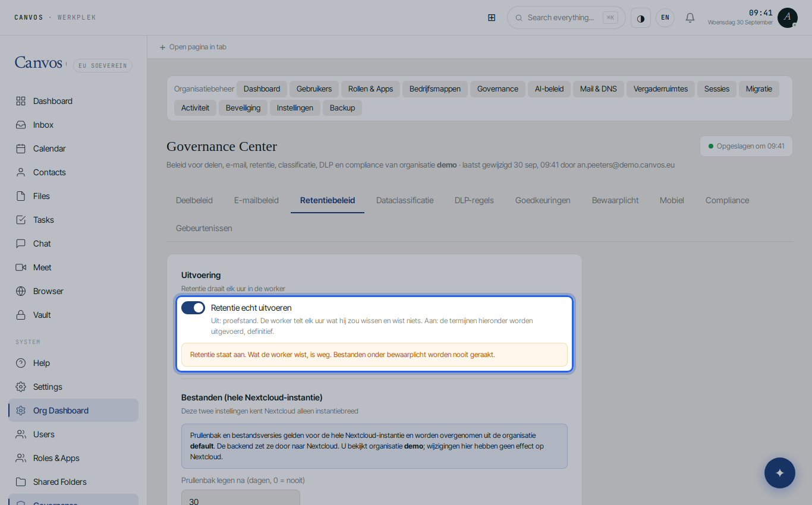812x505 pixels.
Task: Click the Migratie admin button
Action: (759, 89)
